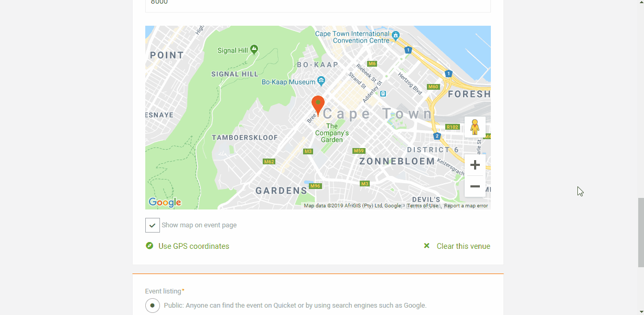This screenshot has height=315, width=644.
Task: Click The Company's Garden label on map
Action: [x=332, y=133]
